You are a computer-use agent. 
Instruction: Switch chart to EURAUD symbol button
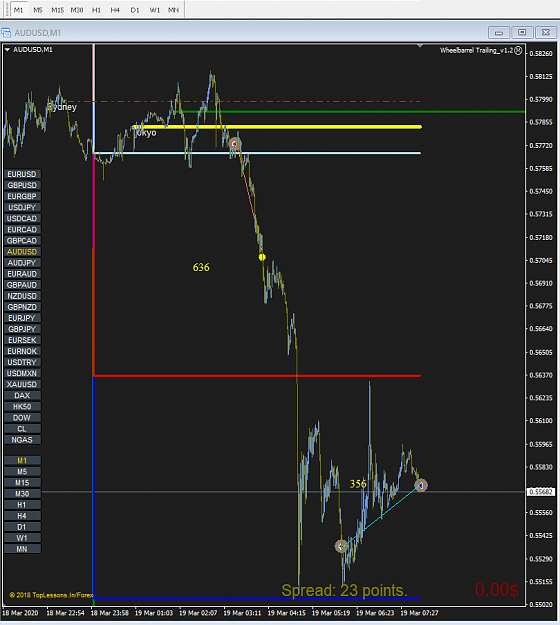(x=22, y=274)
